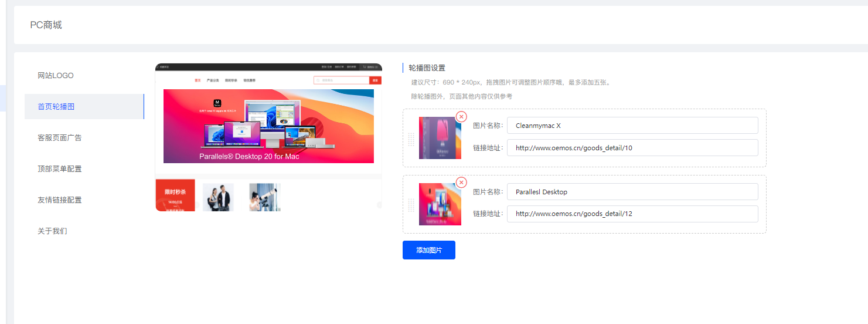Open the 网站LOGO settings section
The width and height of the screenshot is (868, 324).
coord(56,76)
